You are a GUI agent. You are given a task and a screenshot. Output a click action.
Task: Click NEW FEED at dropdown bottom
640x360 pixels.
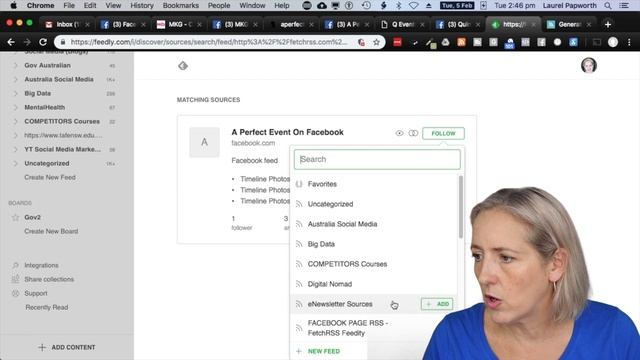pyautogui.click(x=319, y=351)
